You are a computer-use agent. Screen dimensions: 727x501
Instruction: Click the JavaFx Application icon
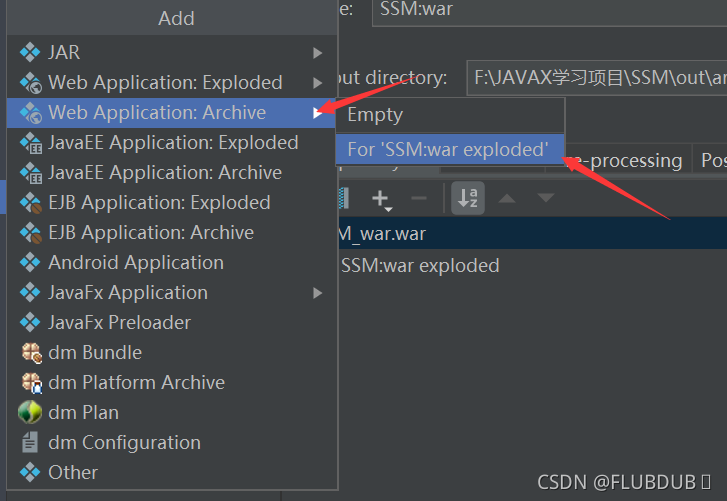coord(30,293)
